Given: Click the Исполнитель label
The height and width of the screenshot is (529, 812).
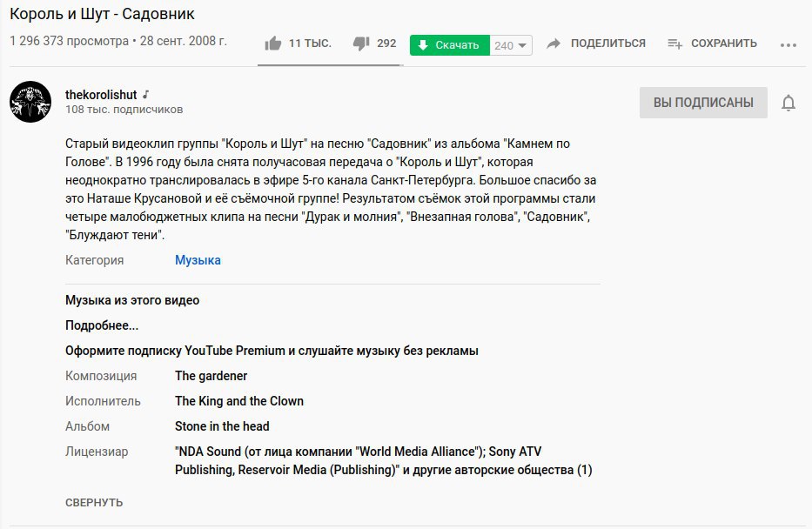Looking at the screenshot, I should (103, 401).
